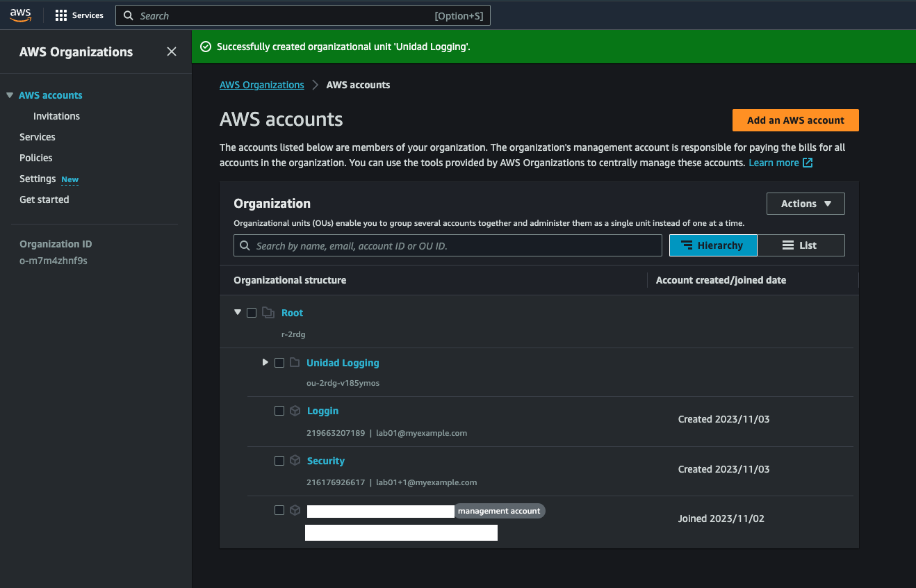This screenshot has width=916, height=588.
Task: Click the Unidad Logging folder icon
Action: (295, 363)
